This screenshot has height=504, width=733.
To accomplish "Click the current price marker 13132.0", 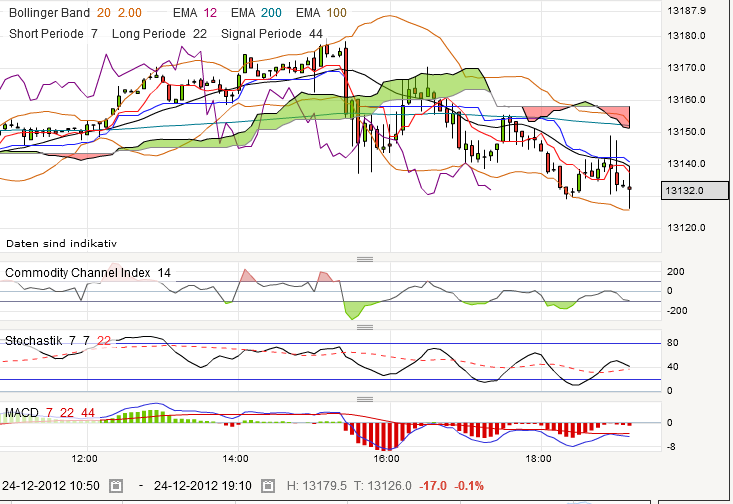I will pyautogui.click(x=695, y=190).
